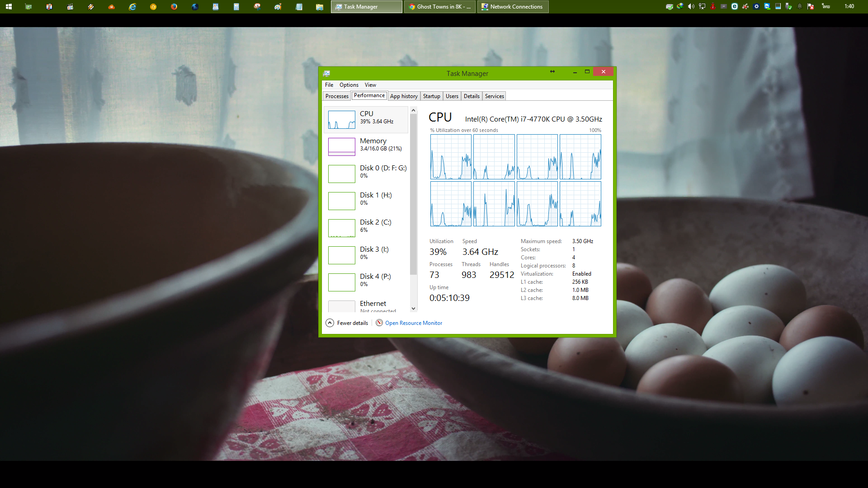Open Calculator icon in taskbar
Screen dimensions: 868x488
pos(236,7)
